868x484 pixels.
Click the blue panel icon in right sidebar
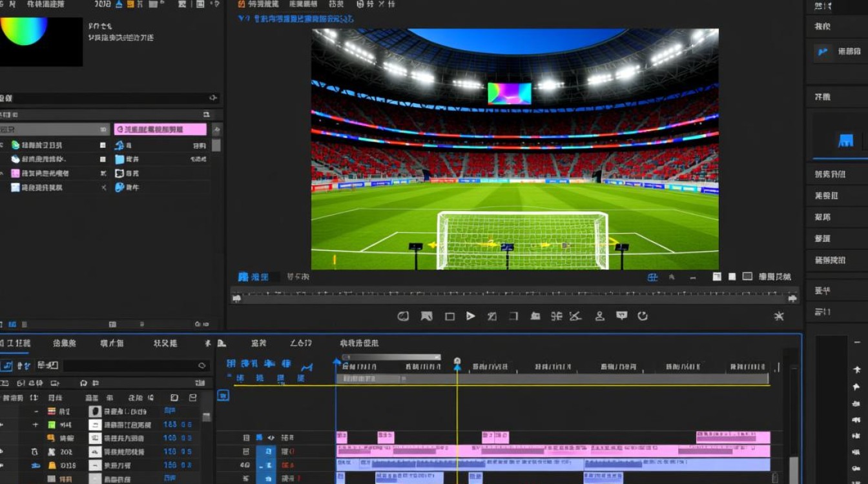[x=845, y=140]
